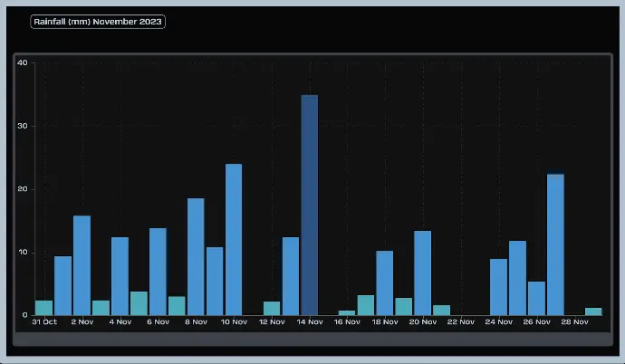This screenshot has width=625, height=364.
Task: Click the 40 value on the y-axis
Action: coord(23,62)
